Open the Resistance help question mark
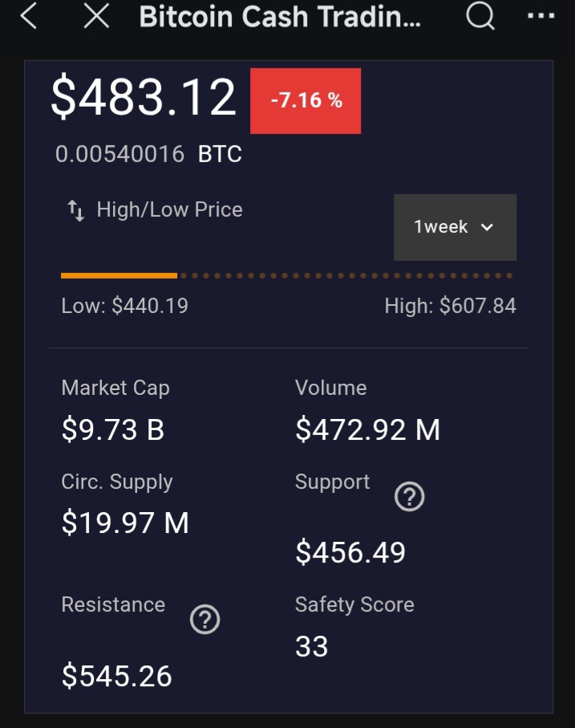 point(205,620)
